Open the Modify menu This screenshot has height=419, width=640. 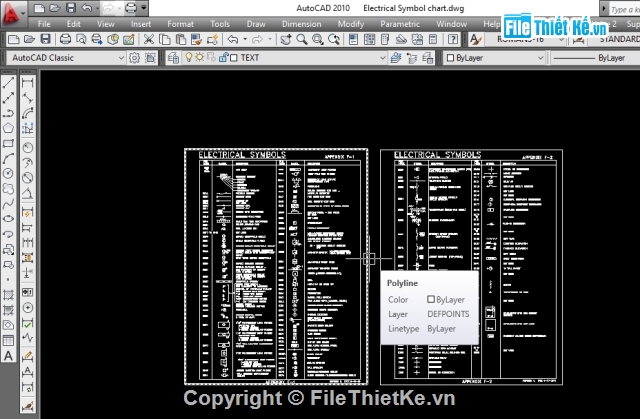351,24
